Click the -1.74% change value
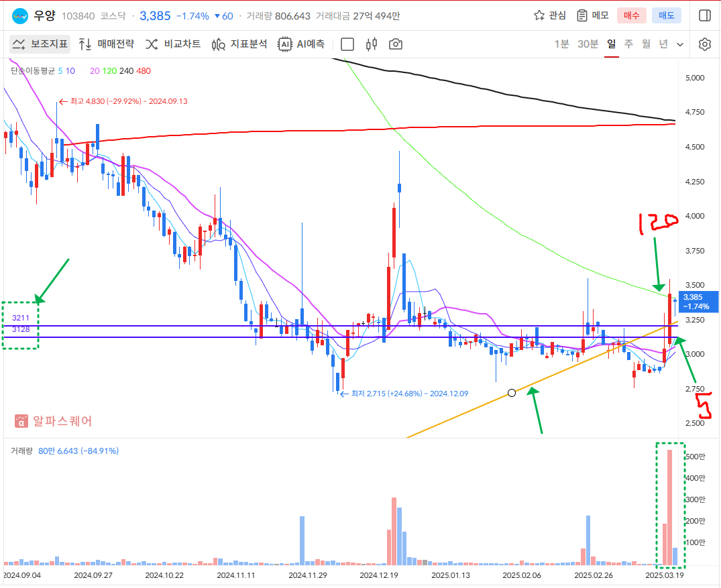This screenshot has height=588, width=721. [192, 16]
